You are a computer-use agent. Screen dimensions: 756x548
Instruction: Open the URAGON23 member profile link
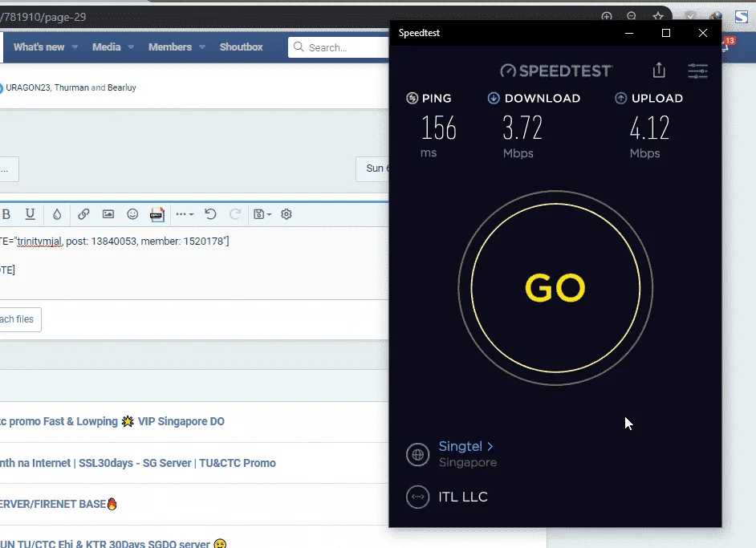click(28, 87)
